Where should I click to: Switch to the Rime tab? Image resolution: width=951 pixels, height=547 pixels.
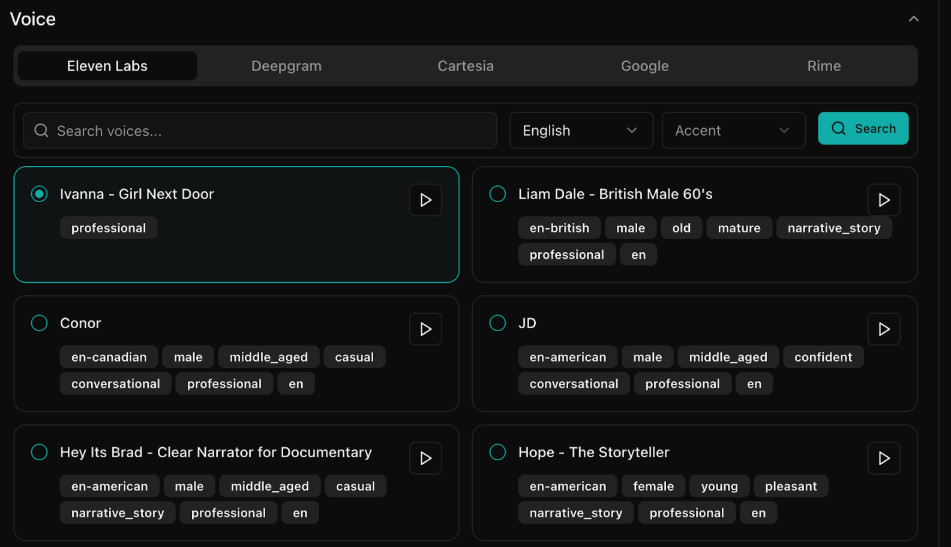coord(824,65)
